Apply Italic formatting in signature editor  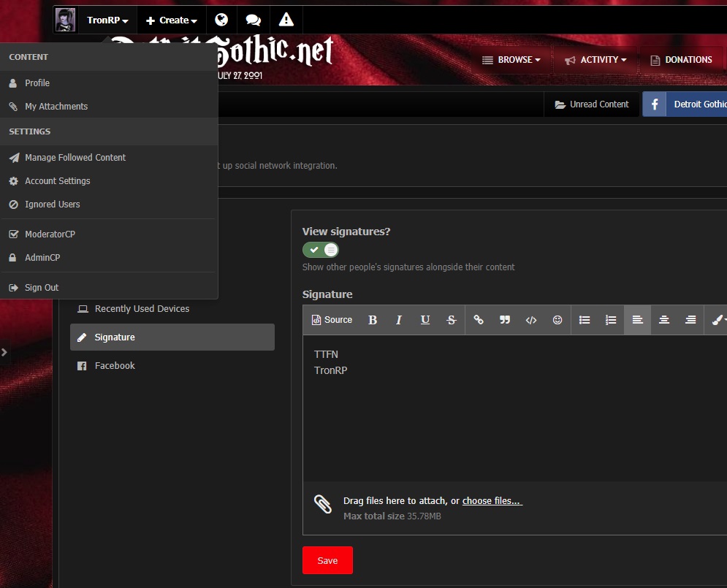pyautogui.click(x=399, y=320)
